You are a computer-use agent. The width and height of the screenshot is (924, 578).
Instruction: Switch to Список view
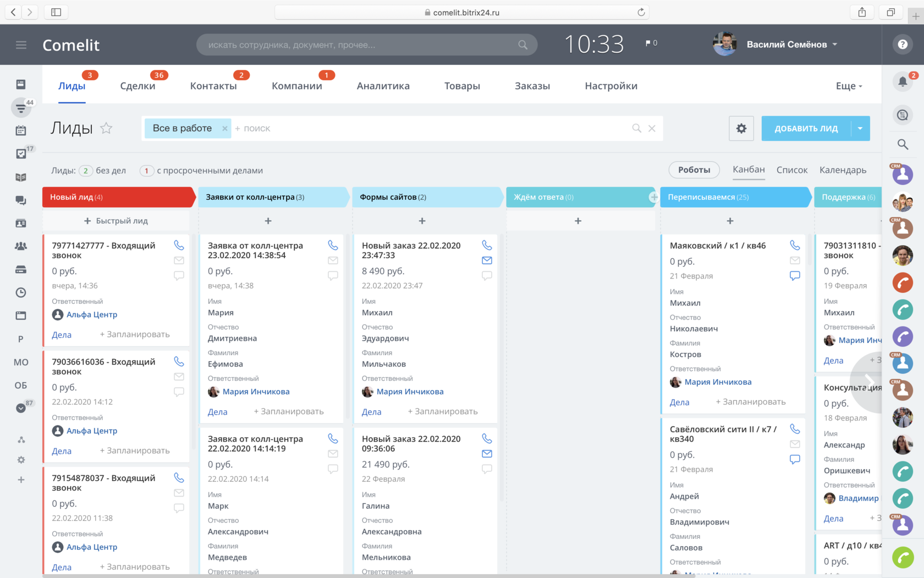(x=792, y=170)
